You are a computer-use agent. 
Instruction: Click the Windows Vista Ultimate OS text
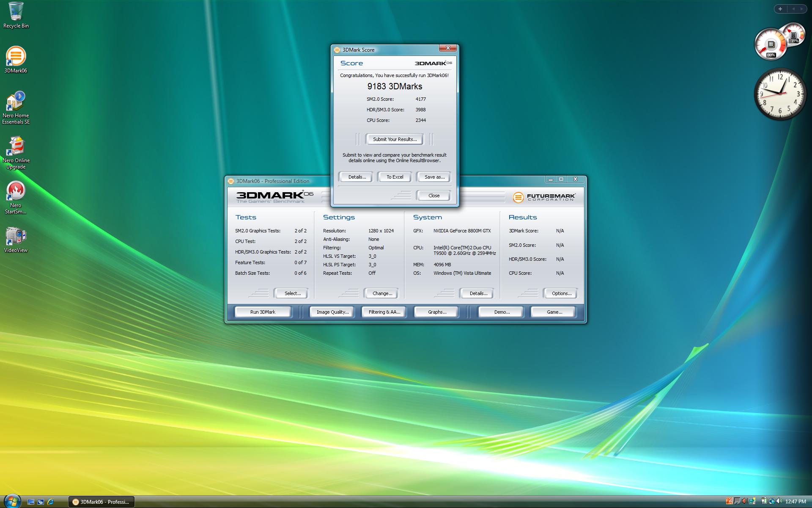point(462,273)
